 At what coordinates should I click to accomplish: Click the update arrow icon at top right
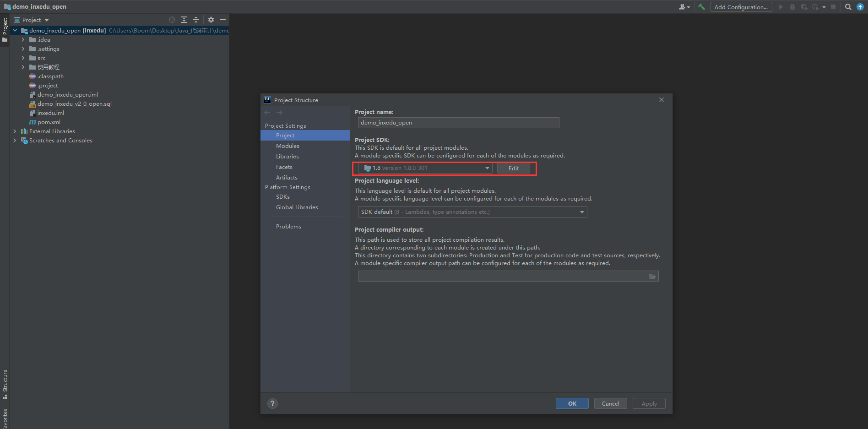860,7
